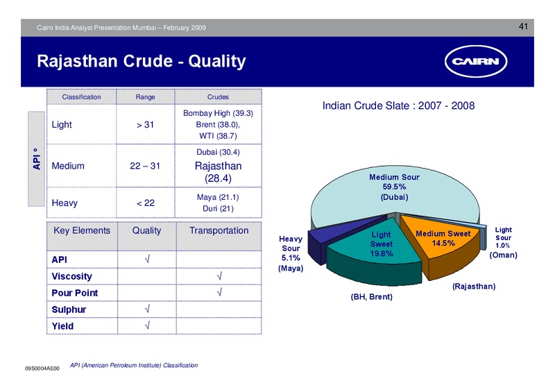The image size is (555, 392).
Task: Click the Heavy Sour 5.1% (Maya) label
Action: [x=291, y=253]
